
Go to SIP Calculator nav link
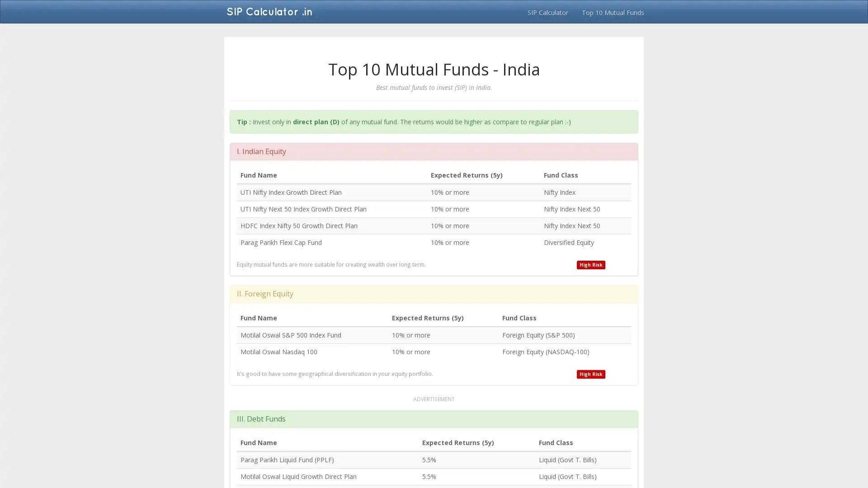click(x=547, y=12)
